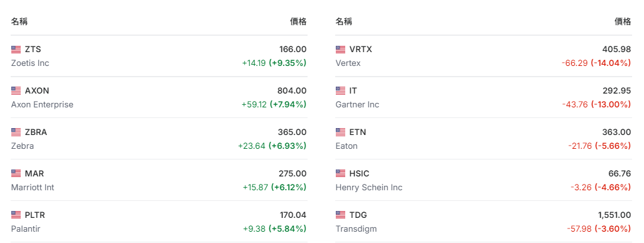Click Zebra's price 365.00

(292, 132)
